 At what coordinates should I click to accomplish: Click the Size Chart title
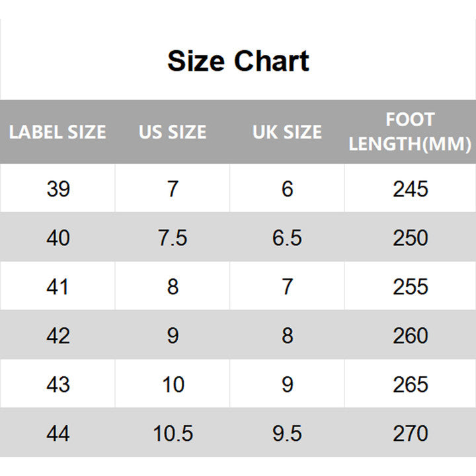pos(238,61)
